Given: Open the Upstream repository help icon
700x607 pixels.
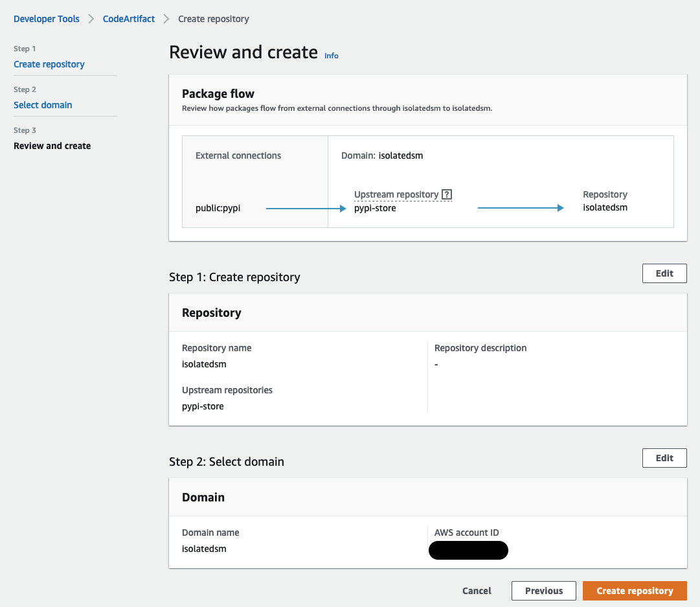Looking at the screenshot, I should 446,195.
